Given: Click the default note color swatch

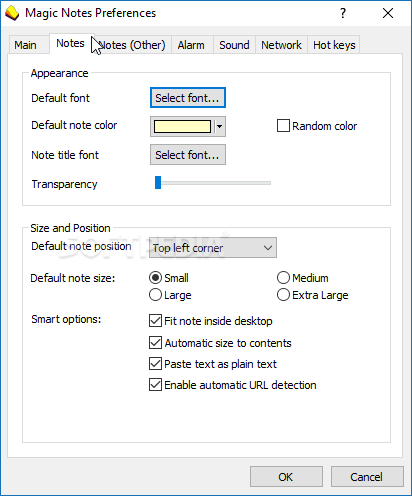Looking at the screenshot, I should [x=182, y=126].
